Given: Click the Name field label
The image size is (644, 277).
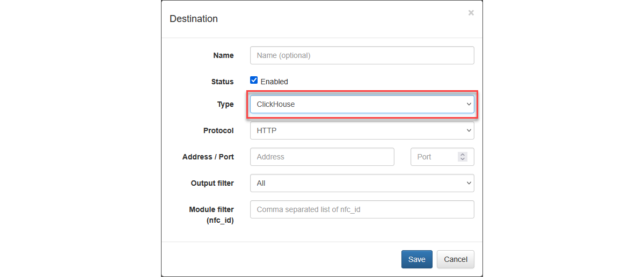Looking at the screenshot, I should coord(223,55).
